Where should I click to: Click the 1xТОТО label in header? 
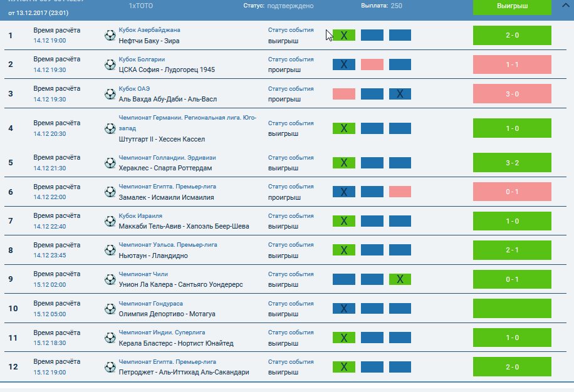[141, 6]
